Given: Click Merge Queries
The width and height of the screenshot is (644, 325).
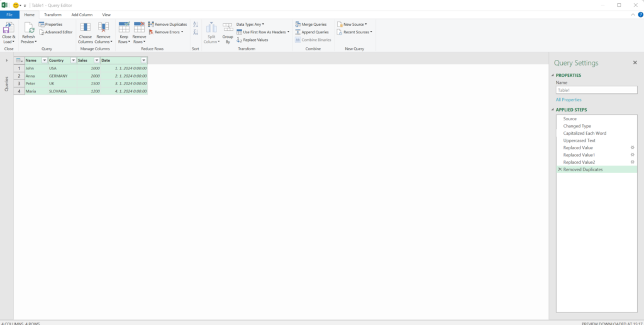Looking at the screenshot, I should coord(311,25).
